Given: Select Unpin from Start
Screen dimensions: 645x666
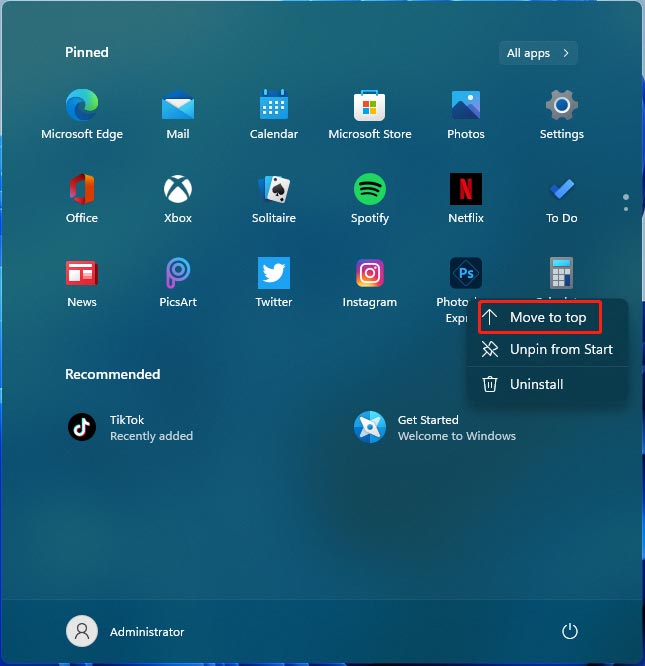Looking at the screenshot, I should coord(547,350).
